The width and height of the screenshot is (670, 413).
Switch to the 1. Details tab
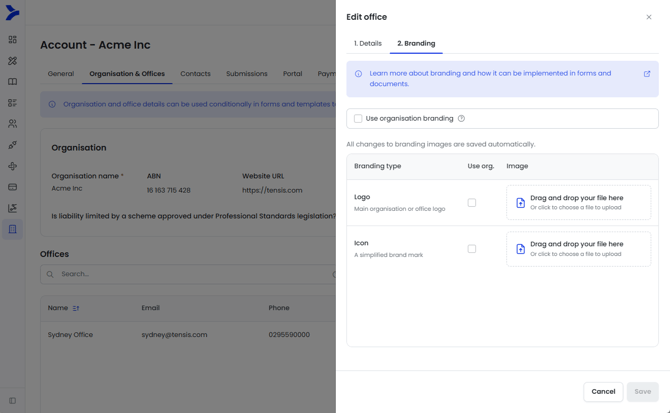point(367,44)
